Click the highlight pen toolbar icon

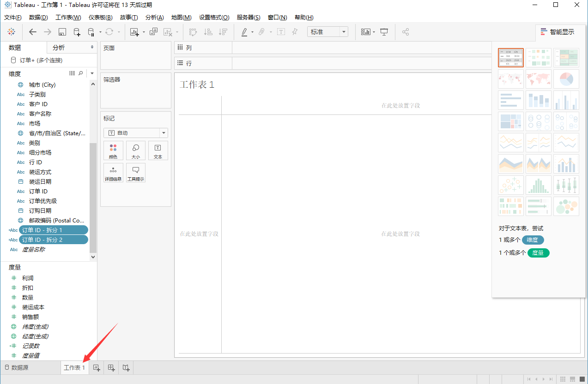tap(244, 32)
